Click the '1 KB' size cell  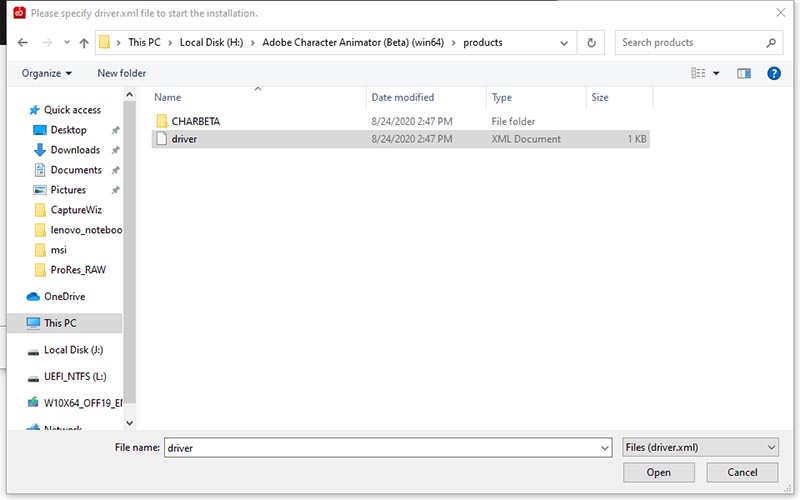click(x=637, y=139)
